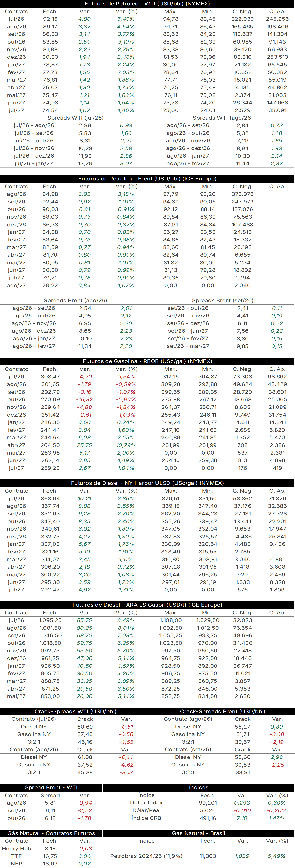Click the jul/26 - jan/27 WTI spread row
295x868 pixels.
click(x=75, y=164)
